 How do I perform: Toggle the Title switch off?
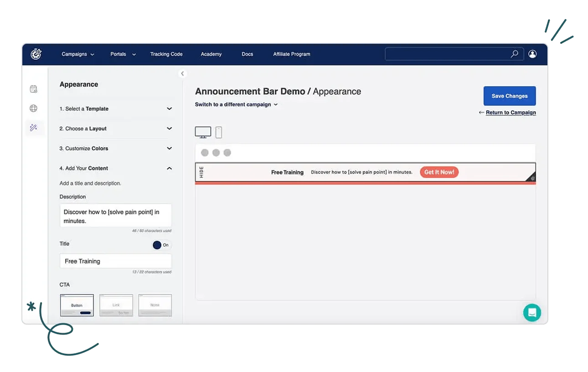pos(161,245)
